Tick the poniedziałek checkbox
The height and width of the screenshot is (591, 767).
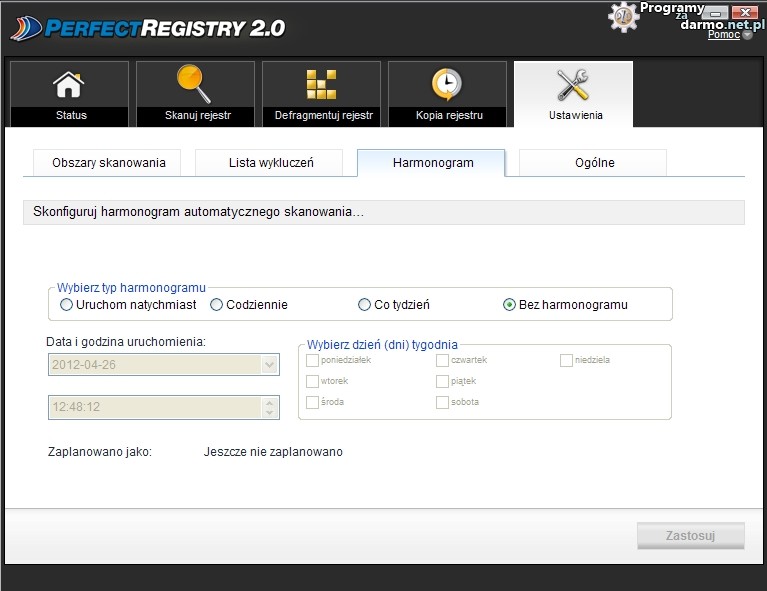click(313, 360)
